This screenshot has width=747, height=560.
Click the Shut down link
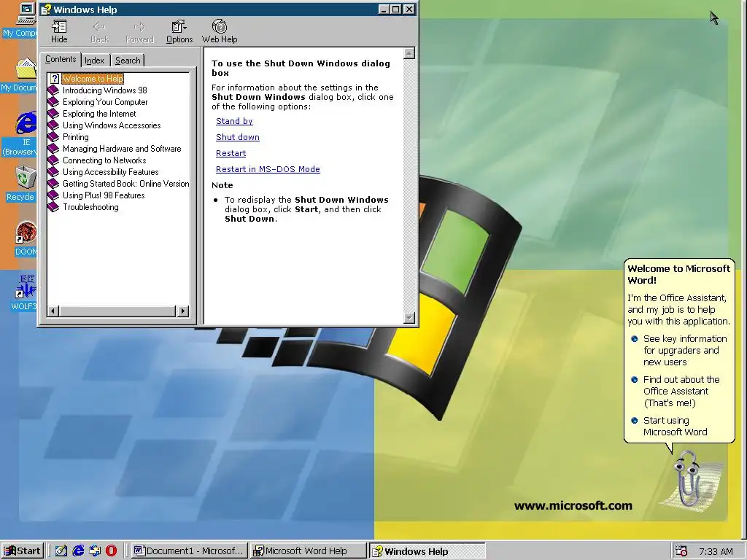(x=238, y=137)
